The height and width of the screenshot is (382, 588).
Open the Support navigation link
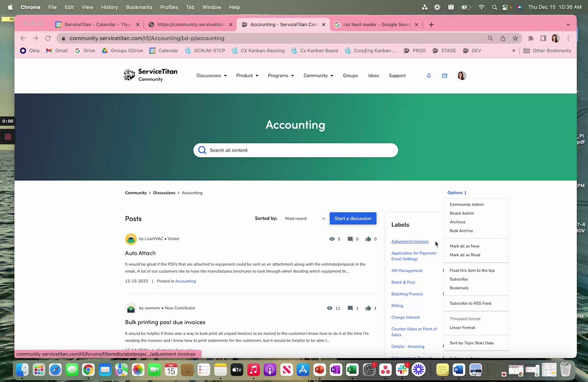pyautogui.click(x=397, y=75)
